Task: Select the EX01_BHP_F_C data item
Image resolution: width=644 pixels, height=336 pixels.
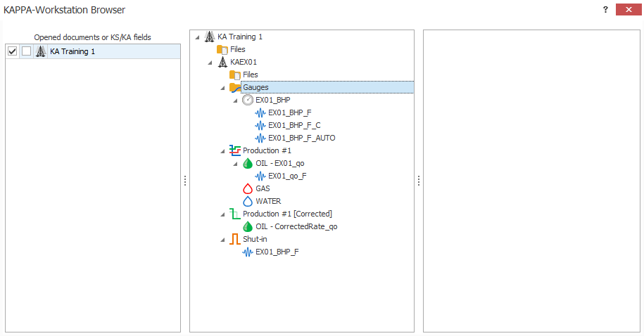Action: click(294, 125)
